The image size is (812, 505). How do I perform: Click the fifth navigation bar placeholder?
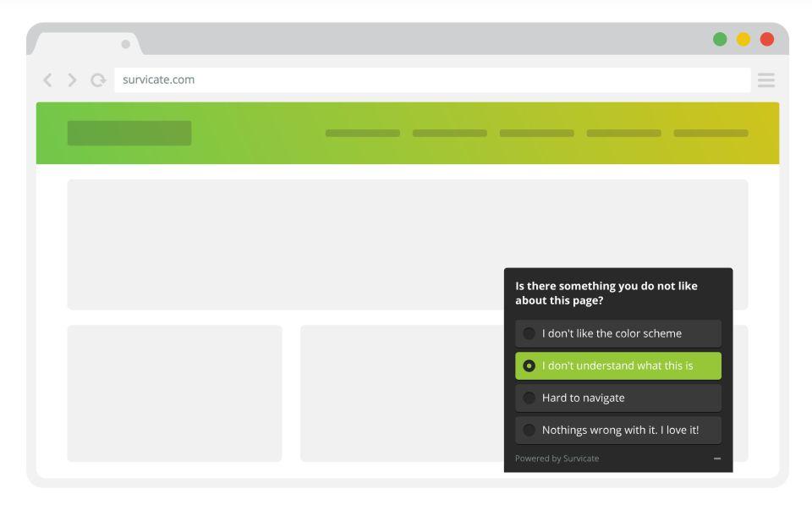point(710,133)
